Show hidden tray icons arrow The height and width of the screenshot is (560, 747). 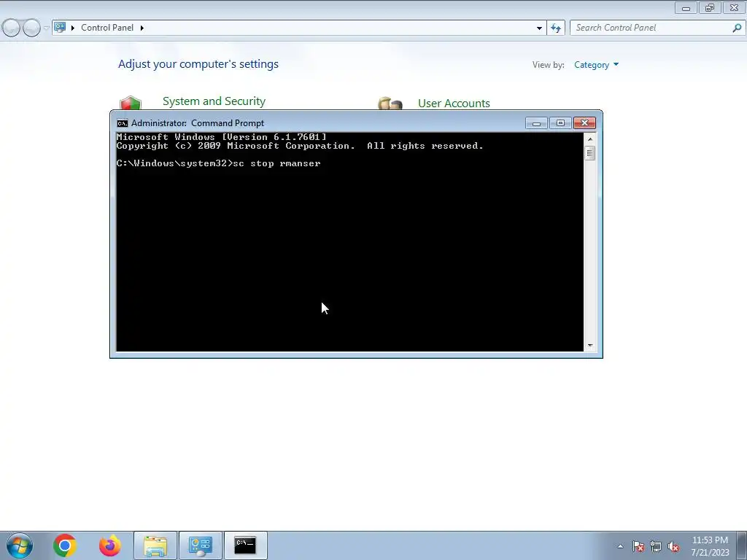620,547
